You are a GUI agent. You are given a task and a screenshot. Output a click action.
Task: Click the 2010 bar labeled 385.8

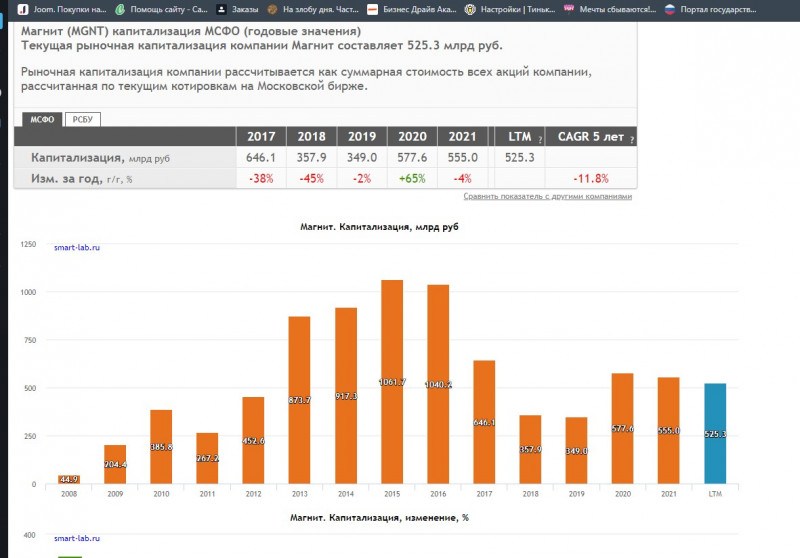(x=161, y=447)
